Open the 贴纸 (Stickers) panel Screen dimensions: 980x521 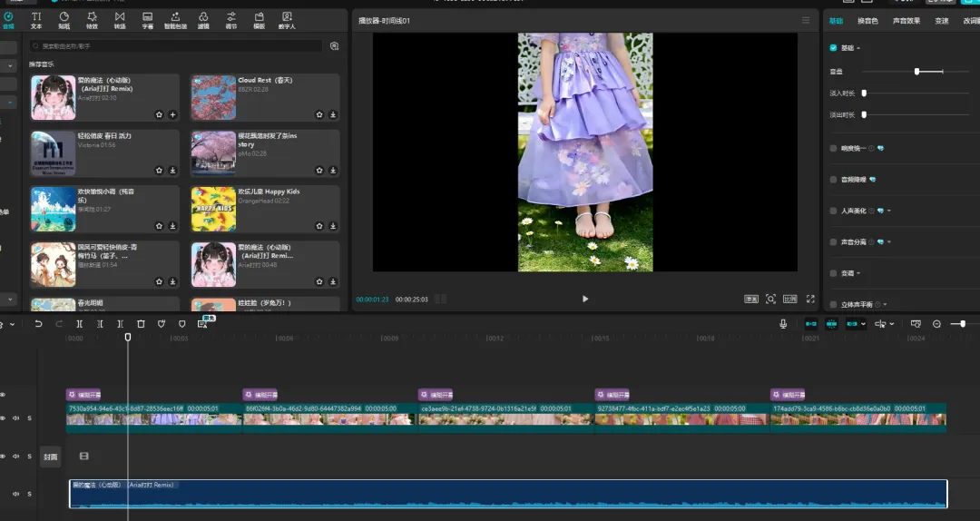(64, 19)
